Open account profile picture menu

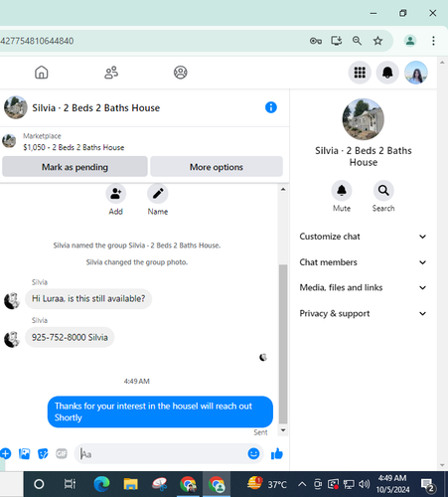416,73
